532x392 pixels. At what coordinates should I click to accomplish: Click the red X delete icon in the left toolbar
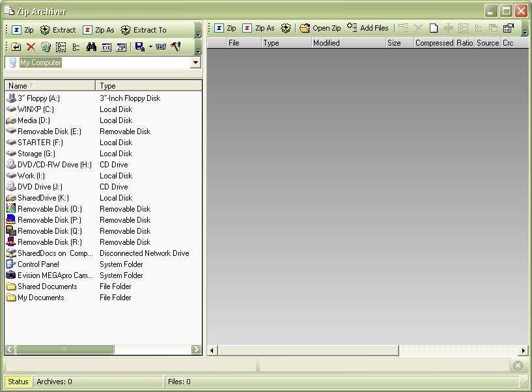(x=31, y=47)
